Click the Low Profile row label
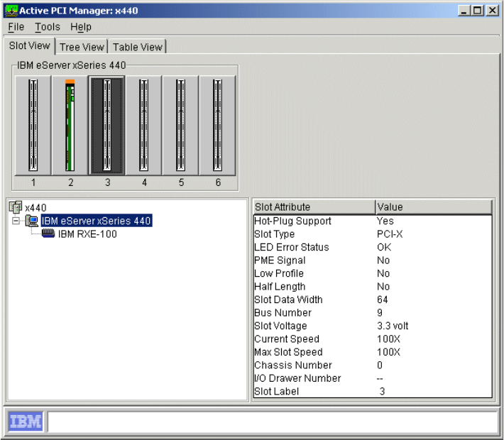504x440 pixels. point(279,273)
